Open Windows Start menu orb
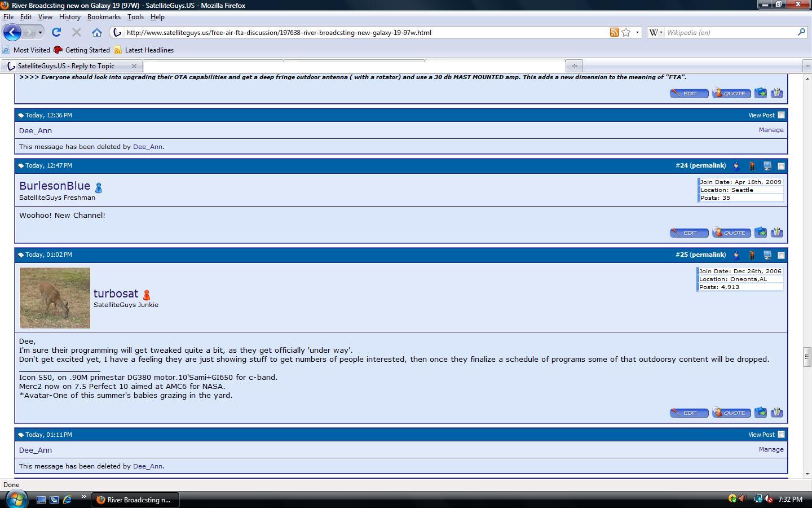 [16, 499]
